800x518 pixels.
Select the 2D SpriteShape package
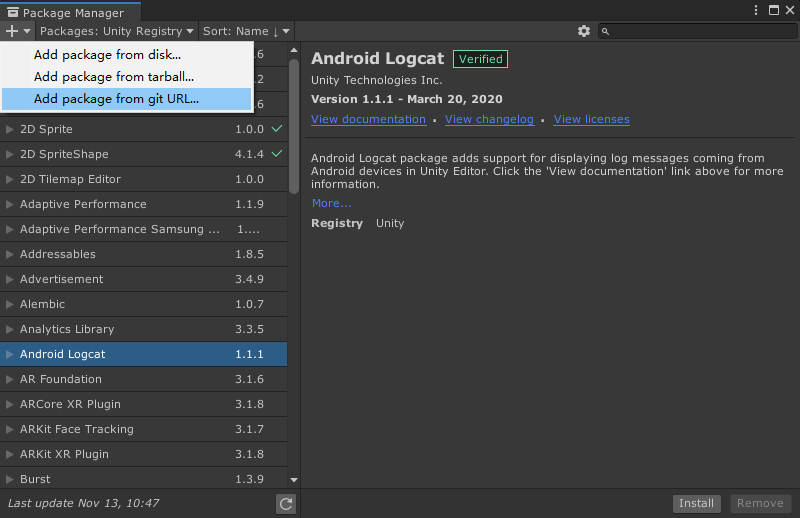click(143, 154)
